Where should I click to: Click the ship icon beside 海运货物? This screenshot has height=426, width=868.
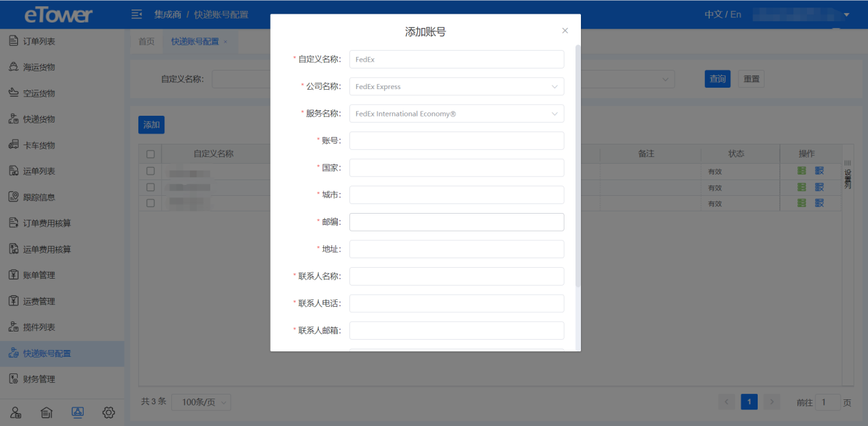coord(13,67)
